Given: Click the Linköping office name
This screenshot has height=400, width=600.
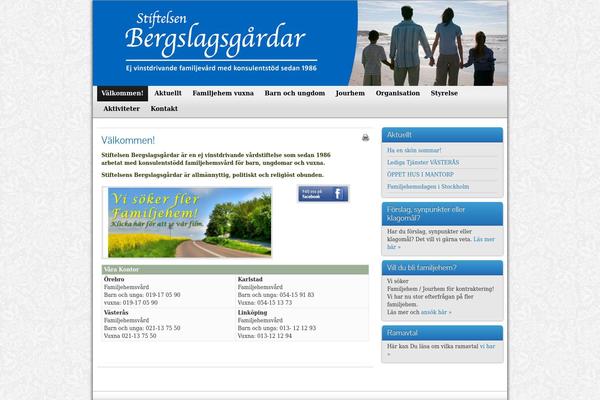Looking at the screenshot, I should (x=252, y=313).
